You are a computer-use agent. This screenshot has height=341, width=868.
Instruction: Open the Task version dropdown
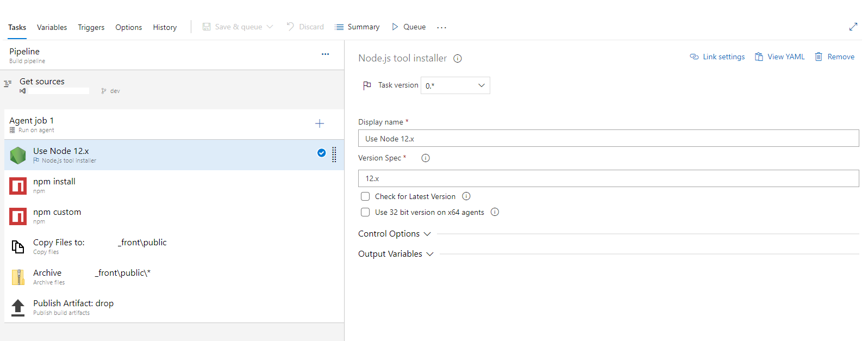455,85
